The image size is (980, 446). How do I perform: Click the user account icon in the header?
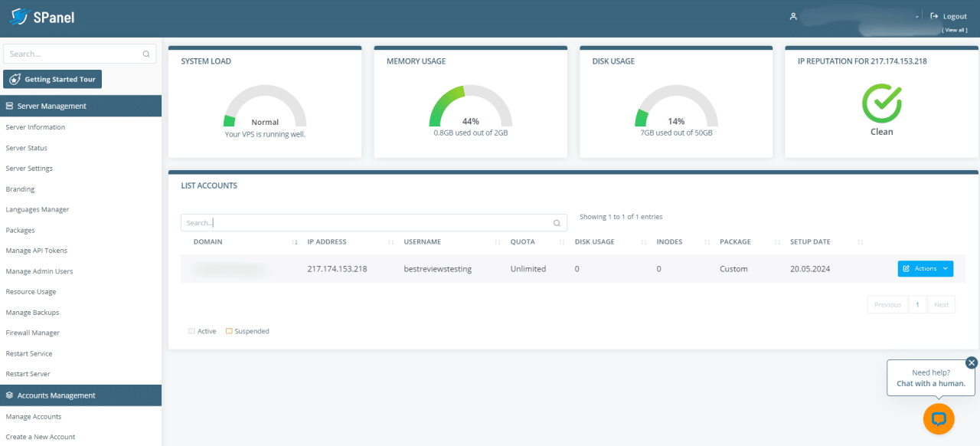793,16
